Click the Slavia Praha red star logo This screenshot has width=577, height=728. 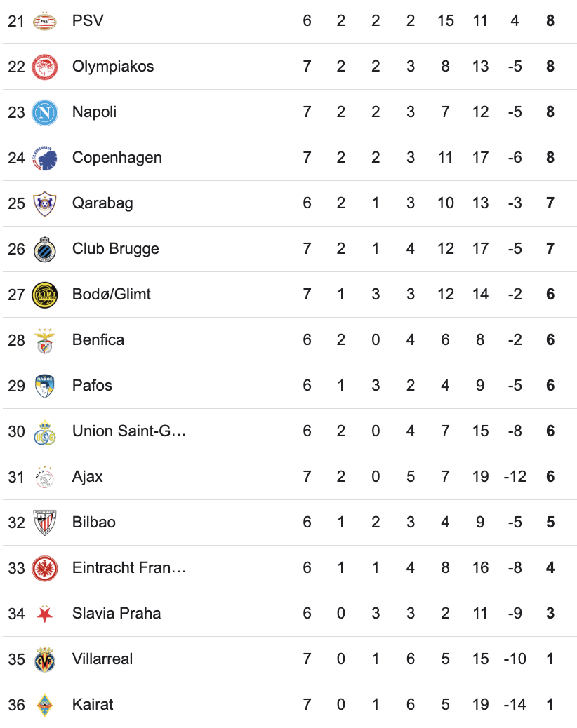(x=45, y=614)
